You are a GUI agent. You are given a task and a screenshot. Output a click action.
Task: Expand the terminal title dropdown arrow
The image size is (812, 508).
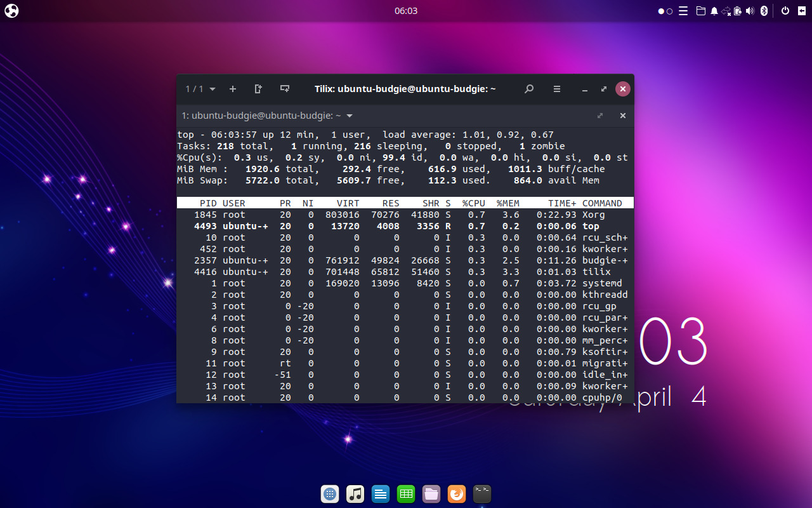[x=349, y=116]
